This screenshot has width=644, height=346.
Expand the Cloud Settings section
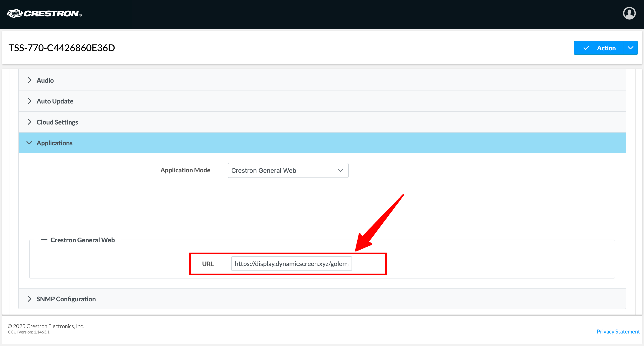322,122
